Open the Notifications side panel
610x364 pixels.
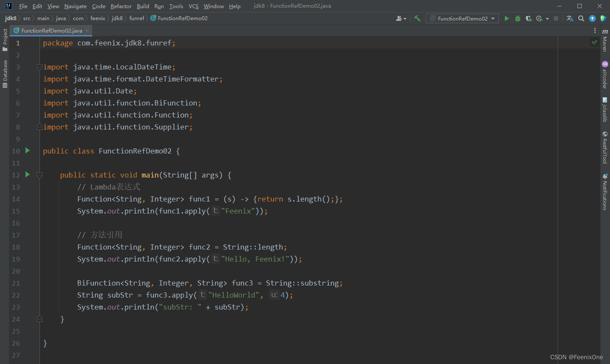tap(605, 192)
